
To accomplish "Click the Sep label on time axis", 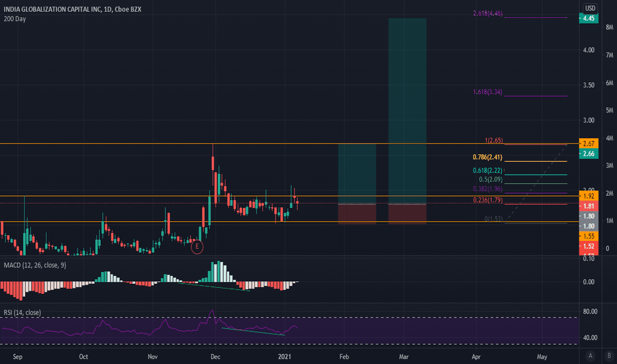I will click(x=18, y=357).
